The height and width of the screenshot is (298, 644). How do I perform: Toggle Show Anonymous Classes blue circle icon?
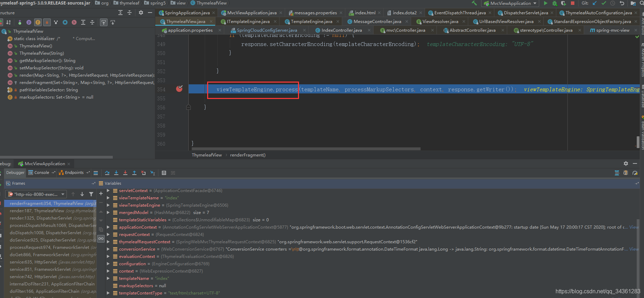pos(65,22)
